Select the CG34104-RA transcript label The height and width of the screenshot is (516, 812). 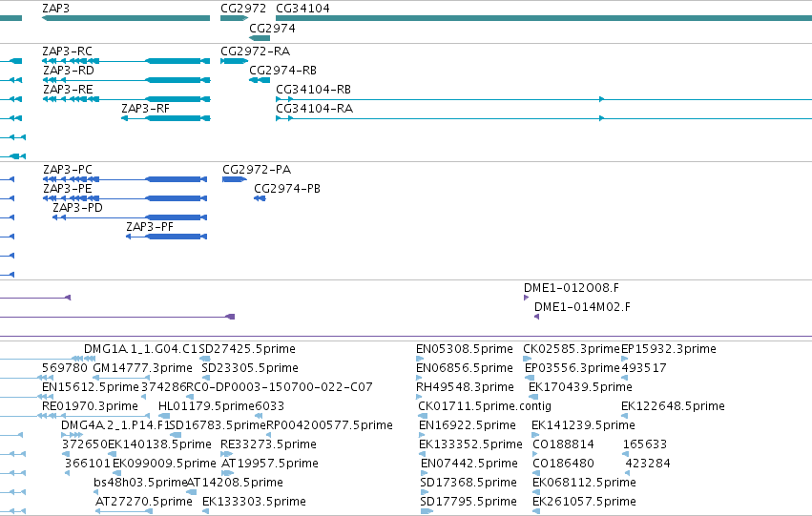click(x=314, y=108)
